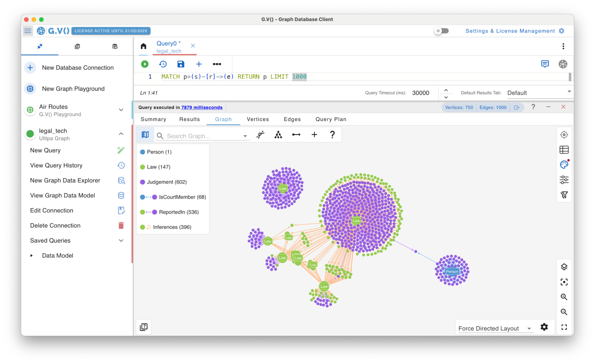Click the zoom in magnifier icon
595x364 pixels.
coord(564,297)
